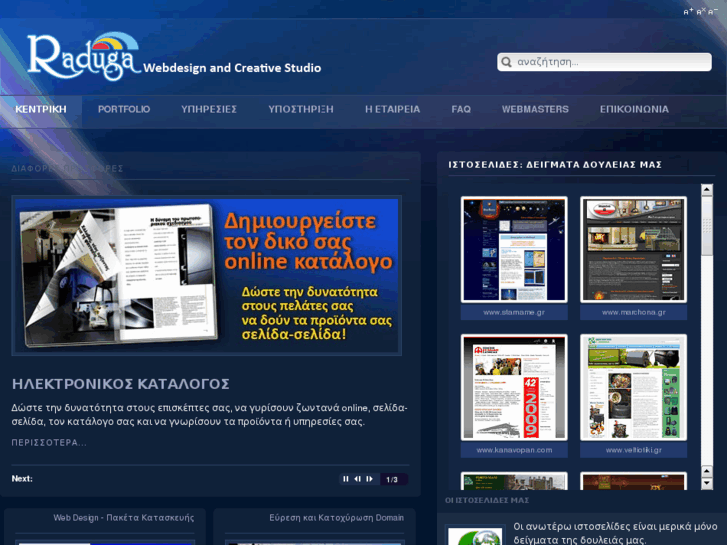Decrease font size with A- icon
727x545 pixels.
[x=713, y=12]
